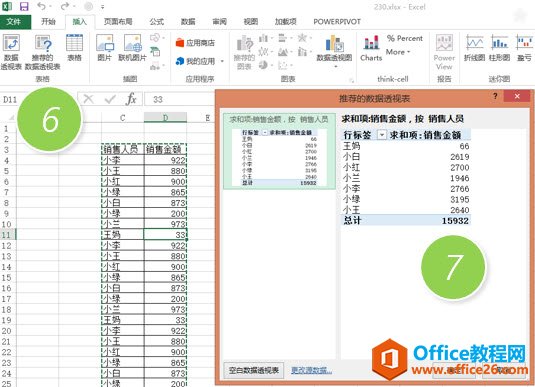Image resolution: width=535 pixels, height=387 pixels.
Task: Click the 销售人员 header cell
Action: pyautogui.click(x=122, y=149)
